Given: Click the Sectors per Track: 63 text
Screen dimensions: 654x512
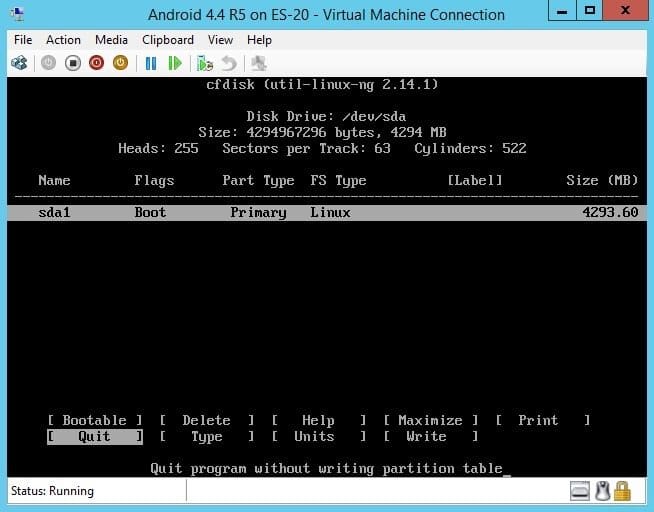Looking at the screenshot, I should click(x=306, y=148).
